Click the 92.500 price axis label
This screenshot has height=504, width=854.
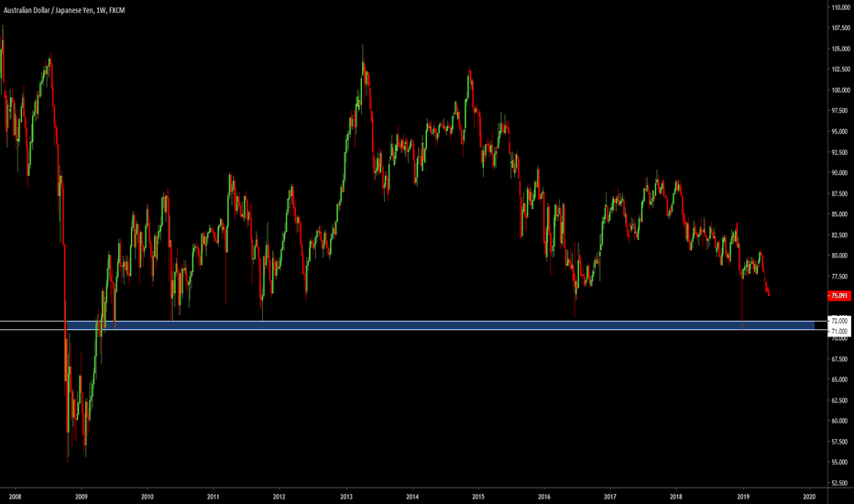(840, 152)
